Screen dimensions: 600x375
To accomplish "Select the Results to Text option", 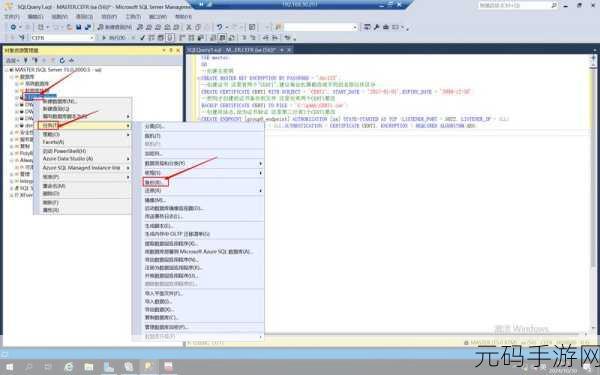I will coord(213,38).
